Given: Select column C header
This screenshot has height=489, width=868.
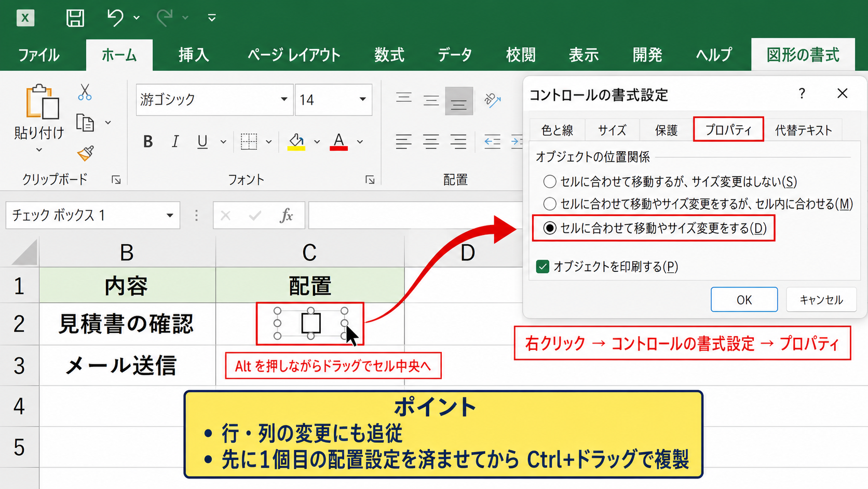Looking at the screenshot, I should (310, 253).
